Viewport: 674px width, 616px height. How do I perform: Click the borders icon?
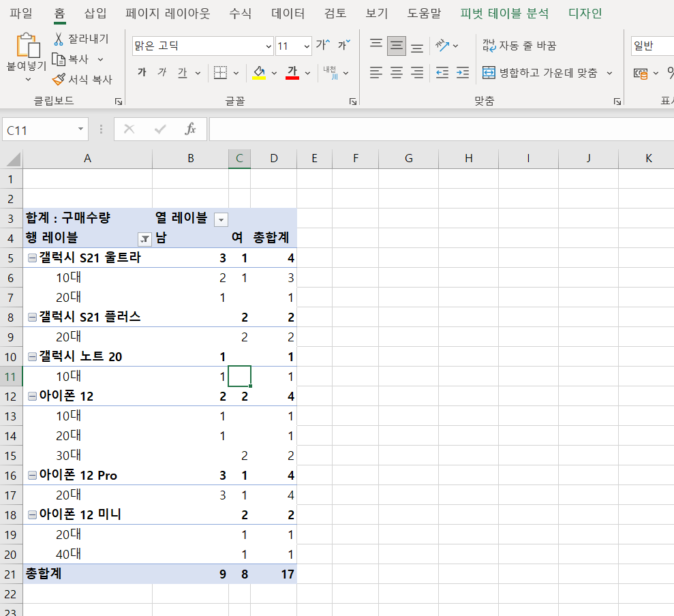pos(220,73)
